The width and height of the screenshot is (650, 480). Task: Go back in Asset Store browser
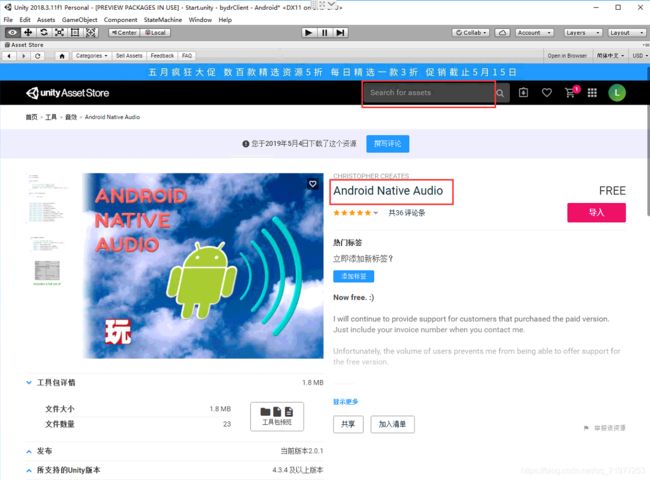[x=10, y=56]
